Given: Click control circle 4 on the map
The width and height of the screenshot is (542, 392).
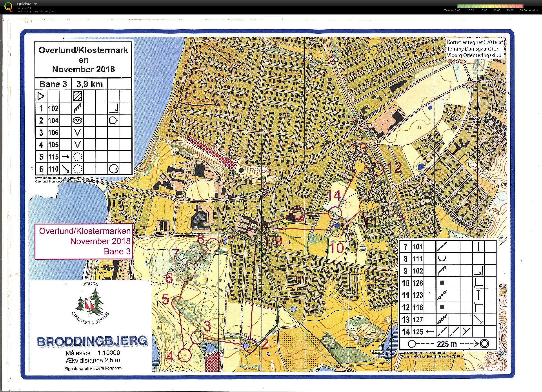Looking at the screenshot, I should pyautogui.click(x=185, y=355).
